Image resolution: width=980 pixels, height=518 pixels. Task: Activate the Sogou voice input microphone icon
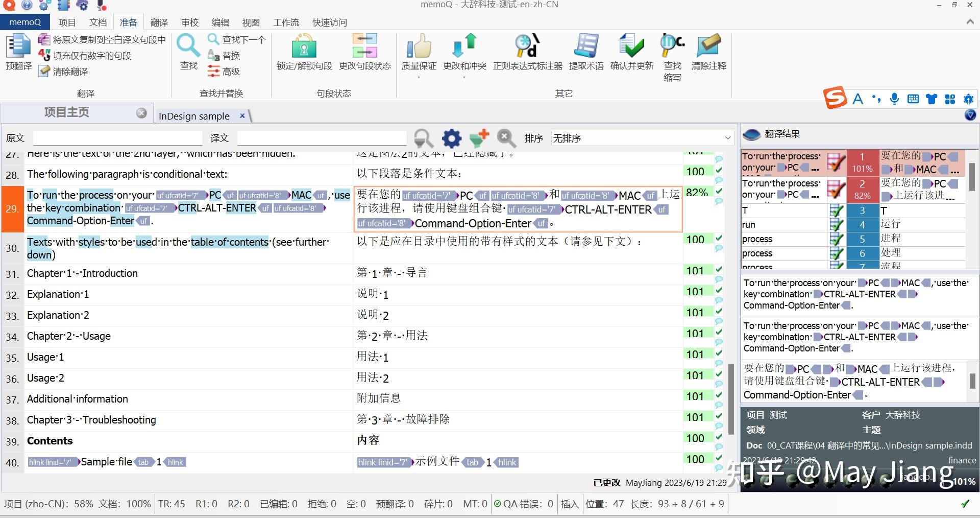click(894, 99)
